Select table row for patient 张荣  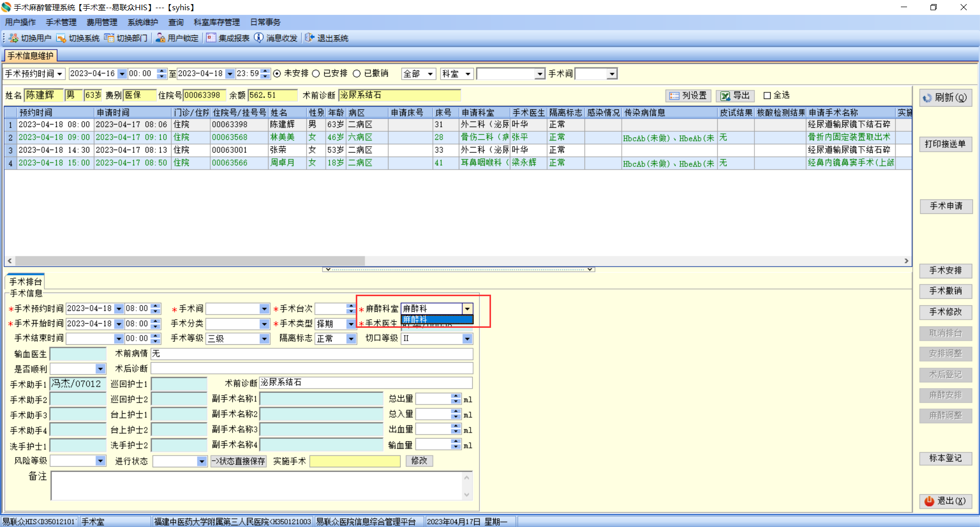point(458,150)
